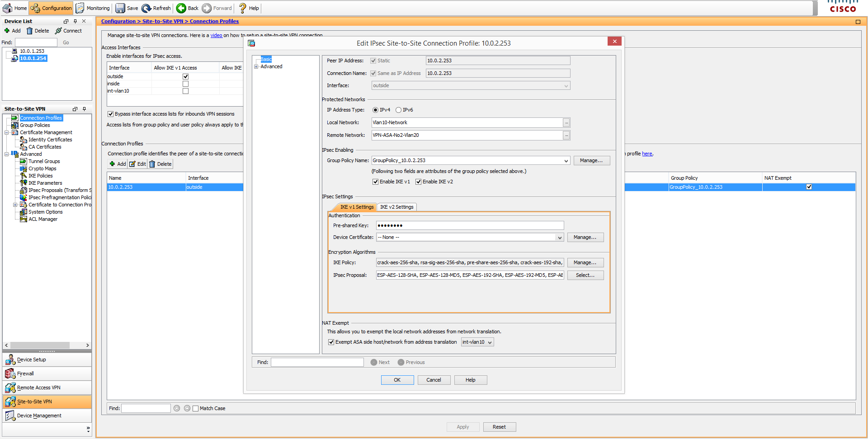Select Connection Profiles tree item
Viewport: 868px width, 439px height.
[x=41, y=118]
